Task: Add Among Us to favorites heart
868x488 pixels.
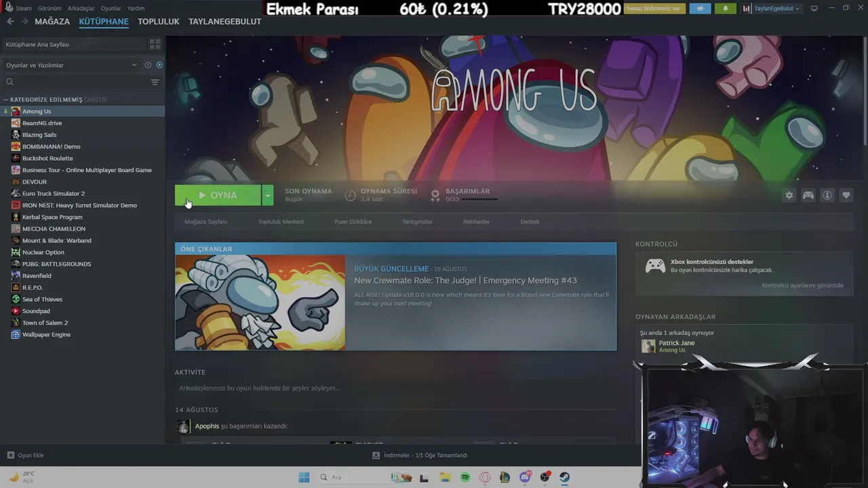Action: [x=846, y=195]
